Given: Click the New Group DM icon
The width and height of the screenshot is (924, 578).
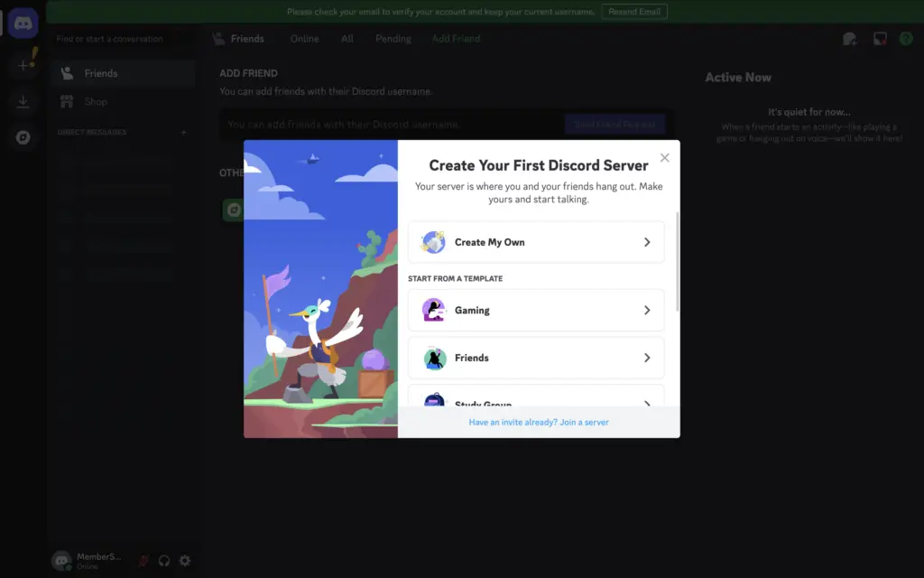Looking at the screenshot, I should pos(848,38).
